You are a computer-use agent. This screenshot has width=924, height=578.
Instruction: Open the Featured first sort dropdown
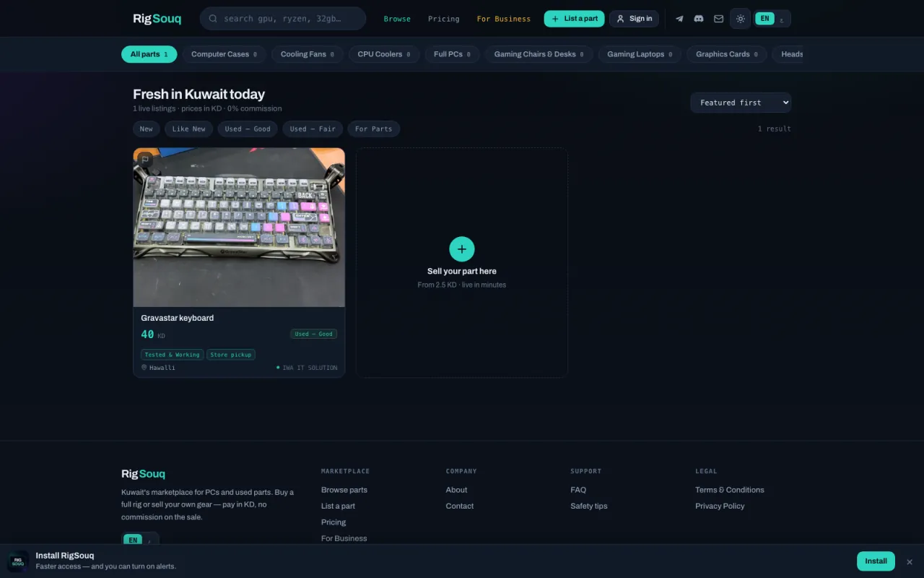pos(741,103)
